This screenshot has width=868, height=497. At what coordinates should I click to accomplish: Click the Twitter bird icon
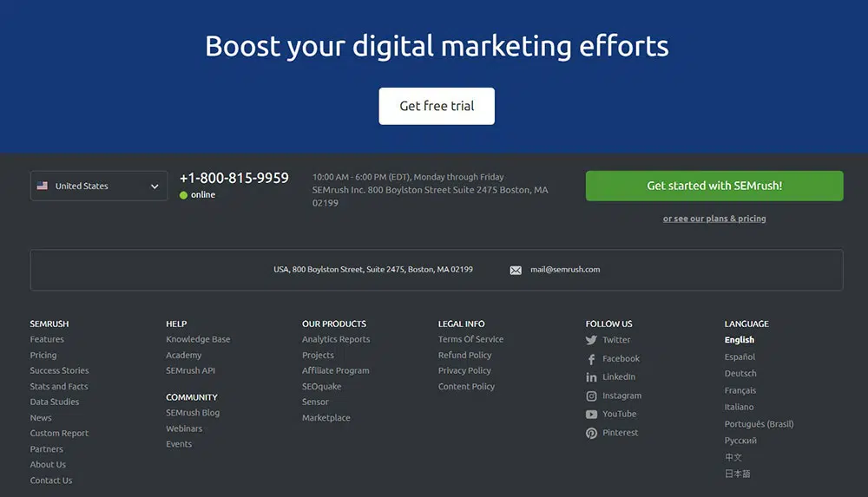pyautogui.click(x=591, y=341)
